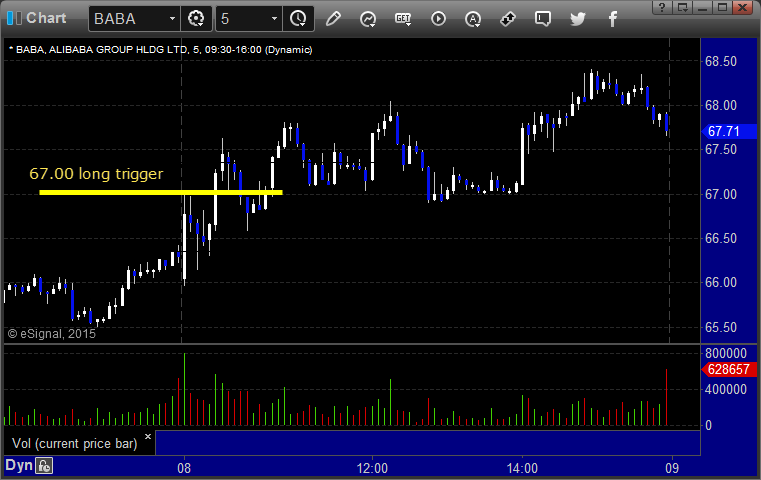Click the 400000 volume axis label
The image size is (761, 480).
(726, 389)
